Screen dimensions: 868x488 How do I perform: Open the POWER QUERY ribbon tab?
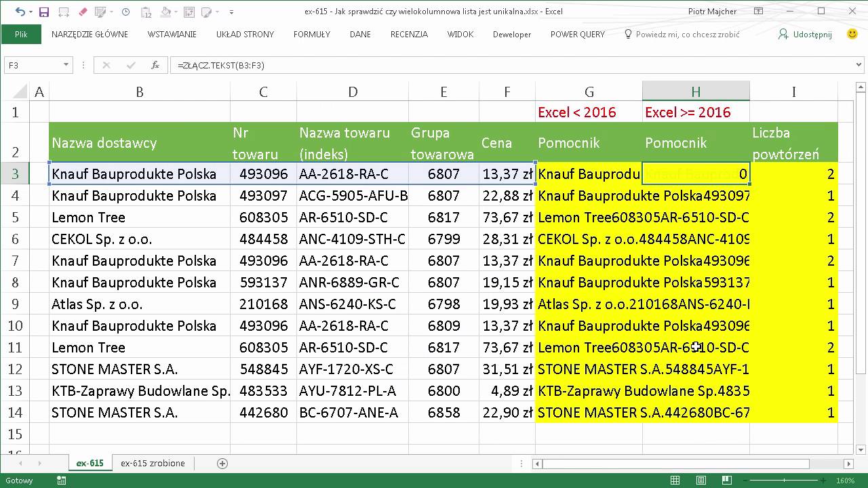[578, 34]
